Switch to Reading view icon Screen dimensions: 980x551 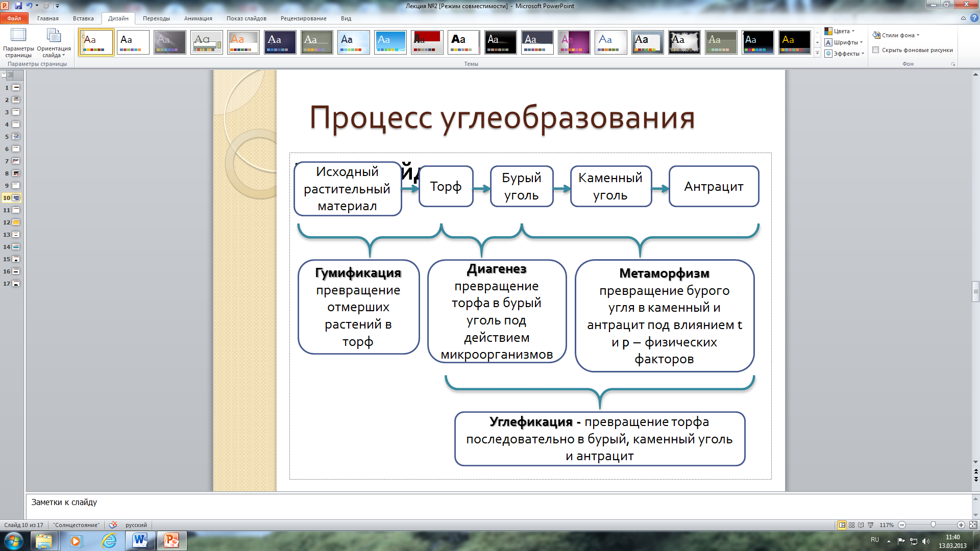click(x=861, y=525)
